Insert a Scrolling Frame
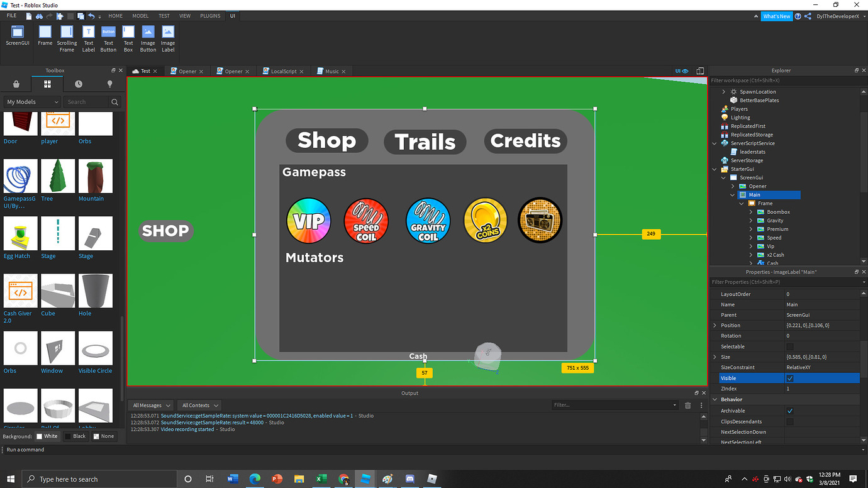The height and width of the screenshot is (488, 868). [66, 35]
